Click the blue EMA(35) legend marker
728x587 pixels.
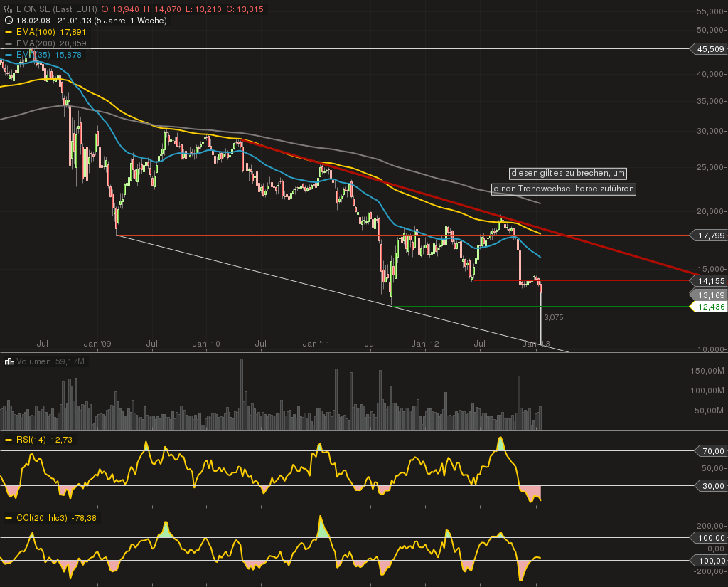pos(9,55)
